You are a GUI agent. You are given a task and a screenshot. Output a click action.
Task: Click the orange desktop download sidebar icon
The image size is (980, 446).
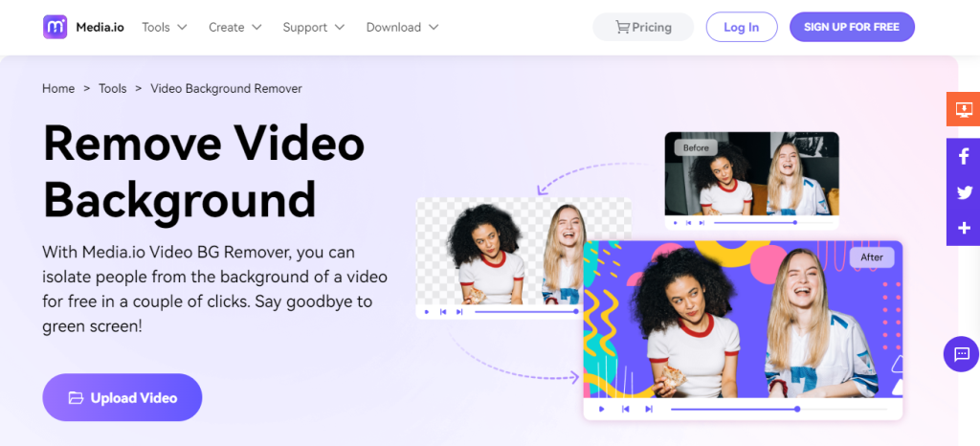click(963, 109)
